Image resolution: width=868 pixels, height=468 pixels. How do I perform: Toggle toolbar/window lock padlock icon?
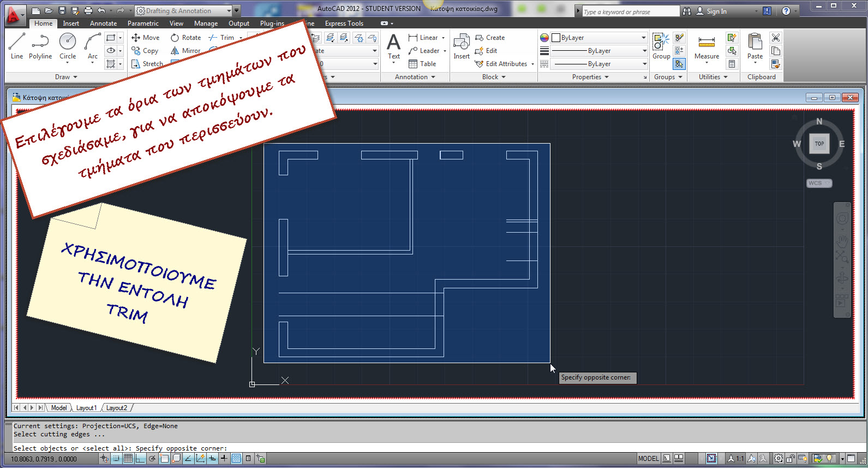pyautogui.click(x=790, y=459)
